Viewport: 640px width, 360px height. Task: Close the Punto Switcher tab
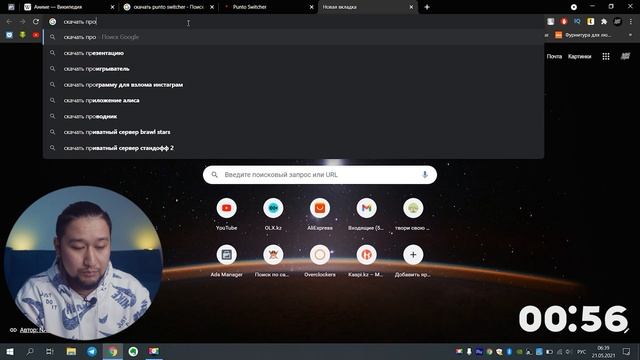pyautogui.click(x=311, y=7)
